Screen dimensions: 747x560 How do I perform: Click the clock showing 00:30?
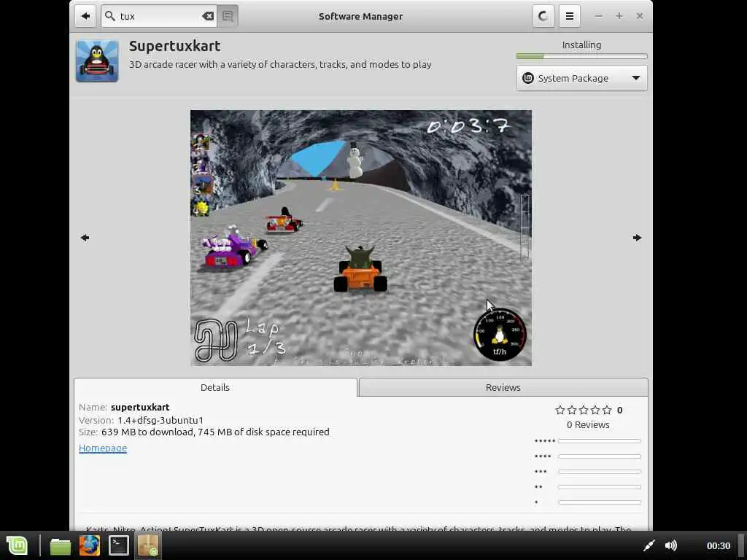(718, 545)
